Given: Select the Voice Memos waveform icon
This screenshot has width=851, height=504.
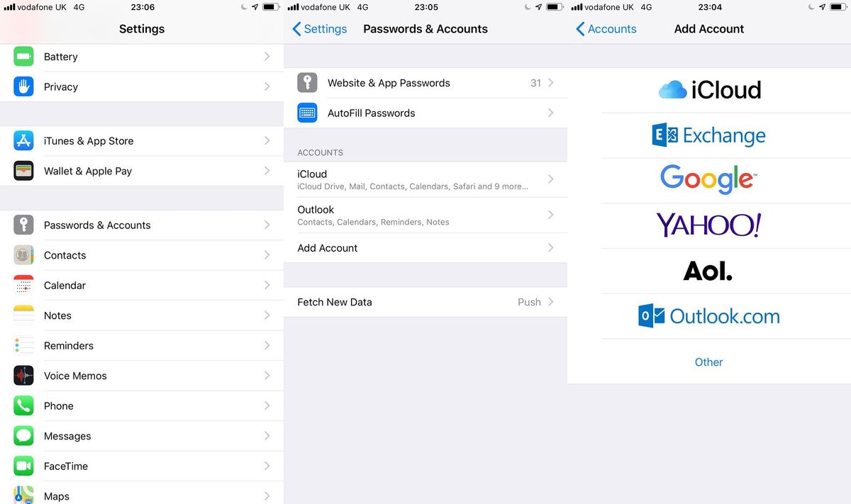Looking at the screenshot, I should (x=23, y=375).
